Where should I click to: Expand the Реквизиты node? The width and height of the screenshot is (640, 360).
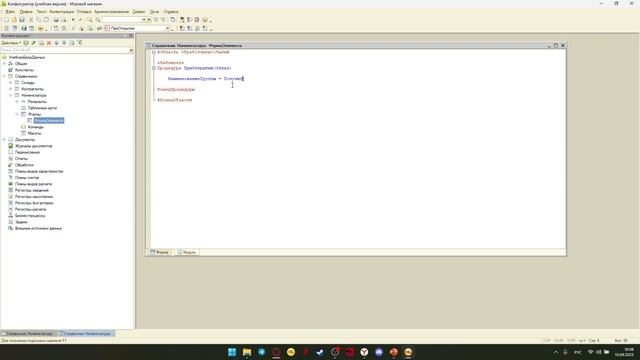click(17, 102)
